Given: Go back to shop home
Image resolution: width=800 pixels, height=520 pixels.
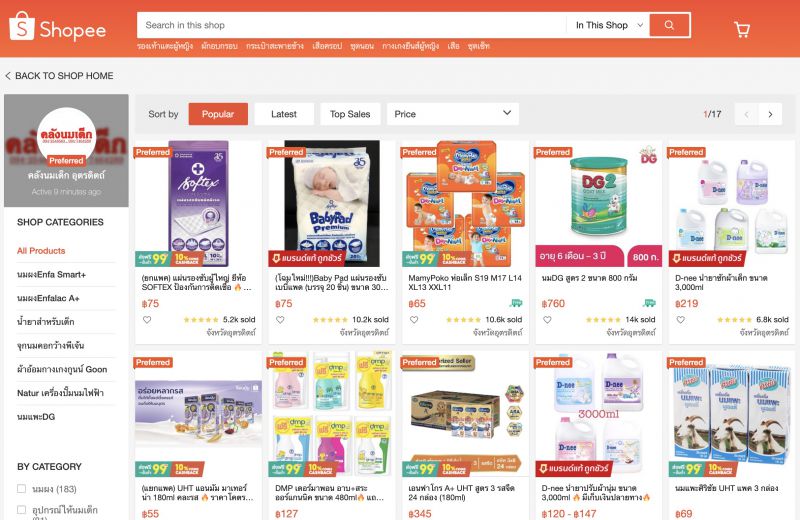Looking at the screenshot, I should point(59,76).
